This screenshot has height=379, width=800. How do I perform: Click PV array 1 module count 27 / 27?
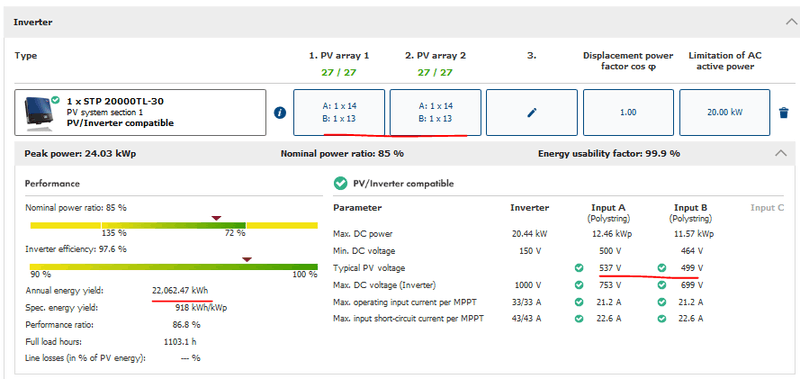tap(339, 72)
